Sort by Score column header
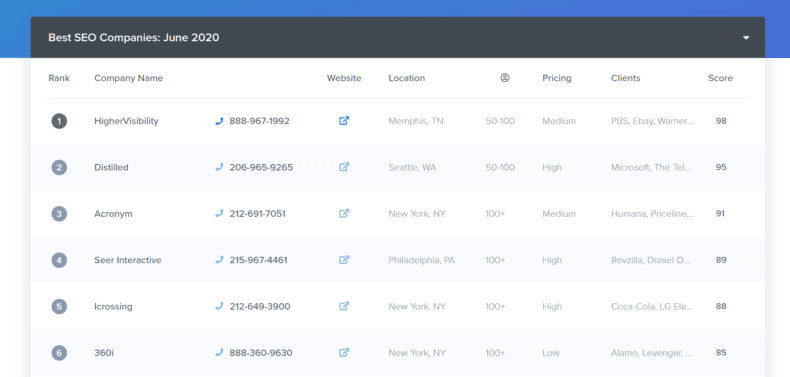Screen dimensions: 790x377 720,78
